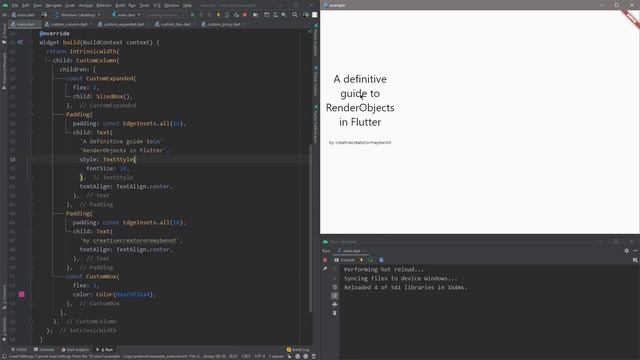Click the Search Everywhere magnifier icon

pyautogui.click(x=295, y=15)
